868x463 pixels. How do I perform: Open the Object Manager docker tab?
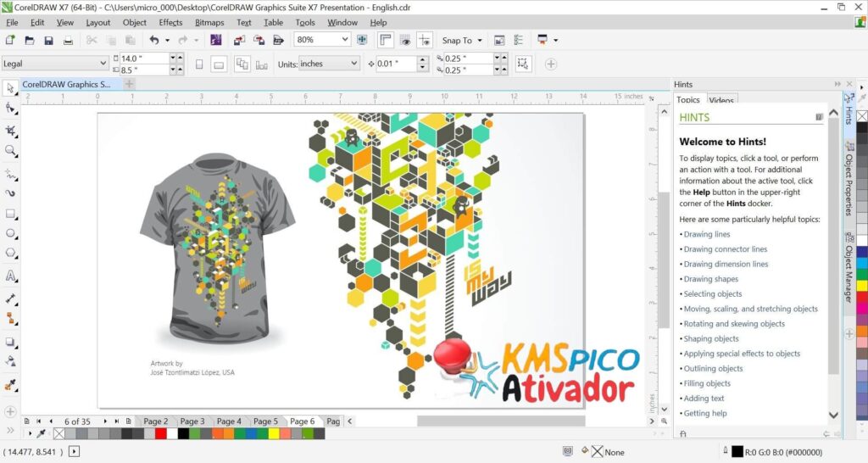849,269
